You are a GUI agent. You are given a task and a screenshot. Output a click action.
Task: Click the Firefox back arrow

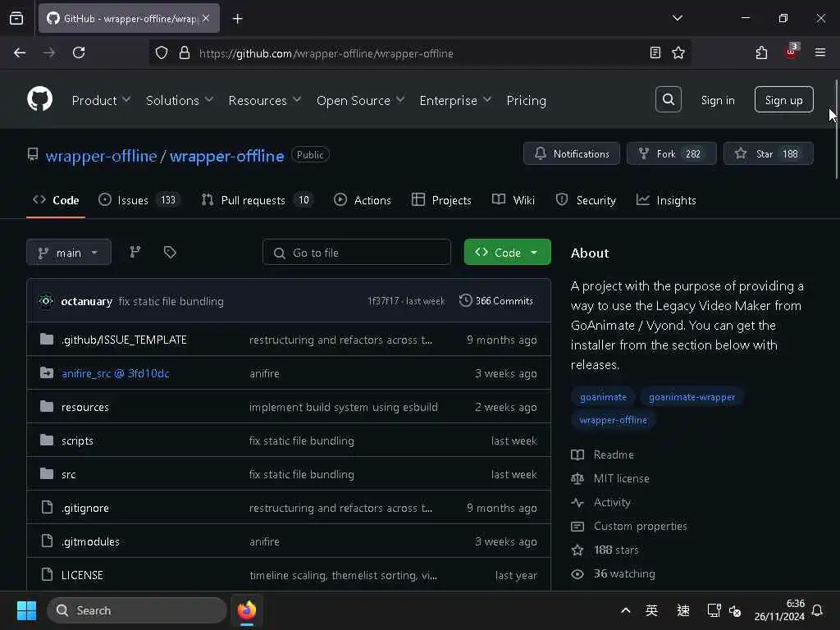[20, 52]
